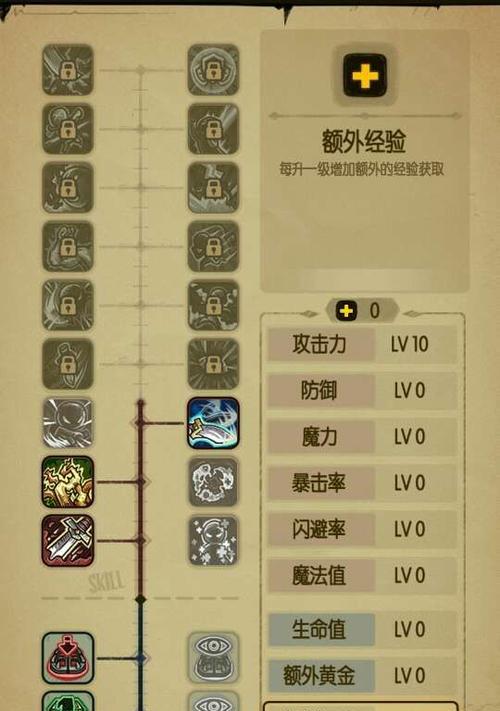The width and height of the screenshot is (500, 711).
Task: Click the top-left locked skill slot
Action: pyautogui.click(x=68, y=70)
